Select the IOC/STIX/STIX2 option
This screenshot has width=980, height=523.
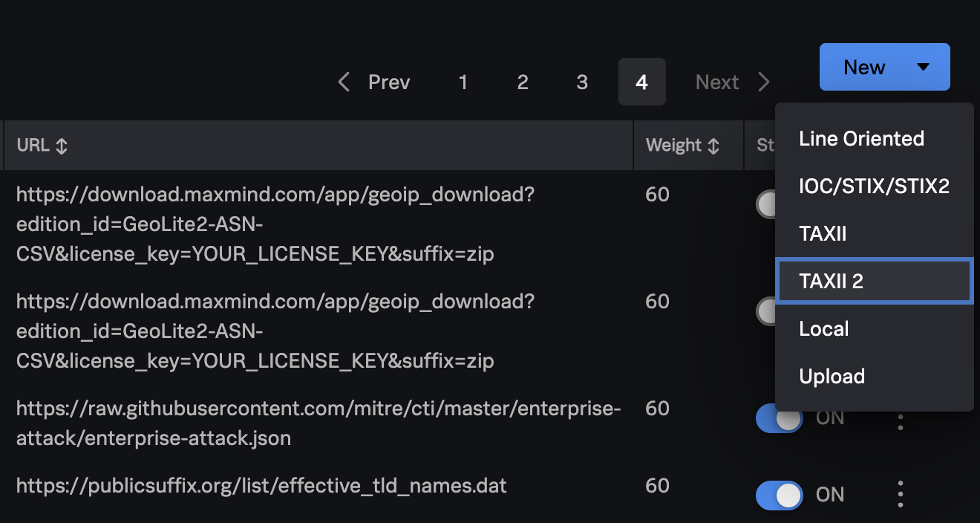coord(874,186)
